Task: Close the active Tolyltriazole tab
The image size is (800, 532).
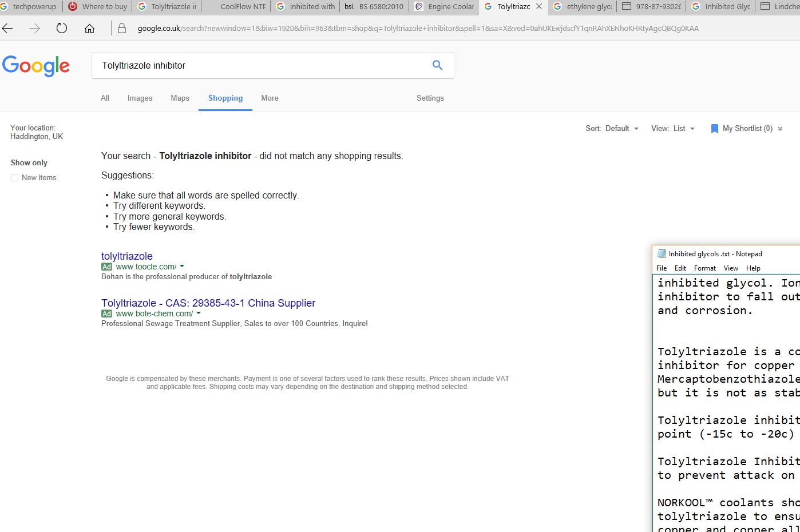Action: pyautogui.click(x=539, y=7)
